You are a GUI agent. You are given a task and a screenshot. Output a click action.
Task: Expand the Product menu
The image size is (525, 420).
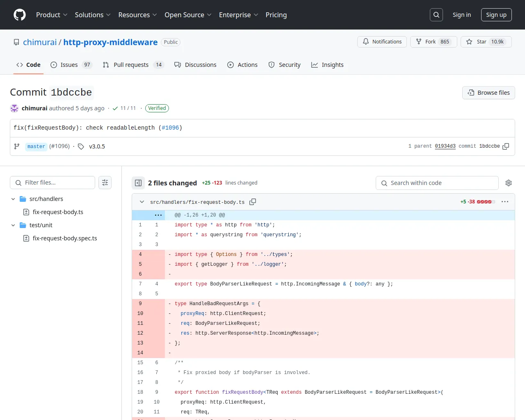click(52, 15)
